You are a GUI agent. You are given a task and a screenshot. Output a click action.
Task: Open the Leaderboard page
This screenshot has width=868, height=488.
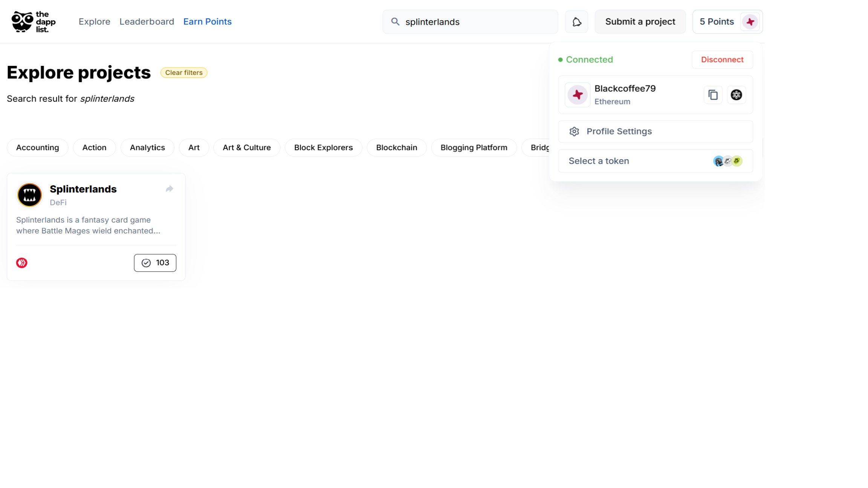(147, 22)
